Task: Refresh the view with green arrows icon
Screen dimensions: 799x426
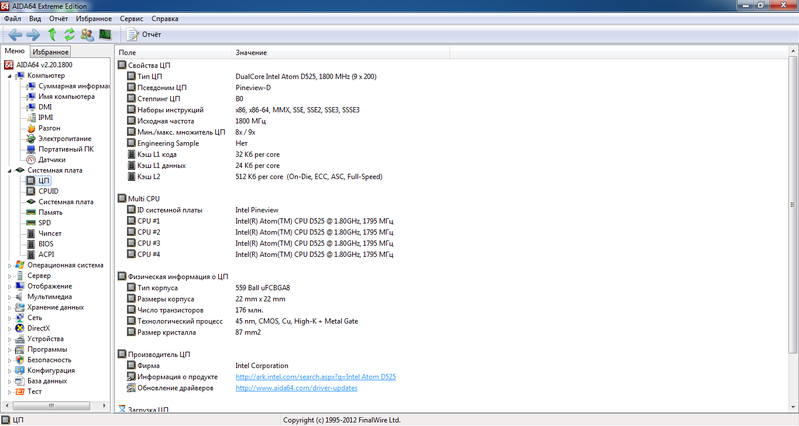Action: pos(69,35)
